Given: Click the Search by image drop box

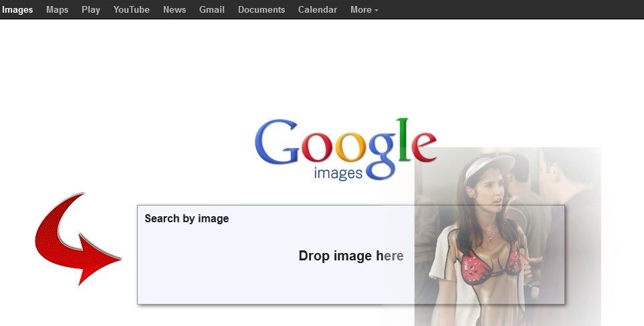Looking at the screenshot, I should click(350, 255).
